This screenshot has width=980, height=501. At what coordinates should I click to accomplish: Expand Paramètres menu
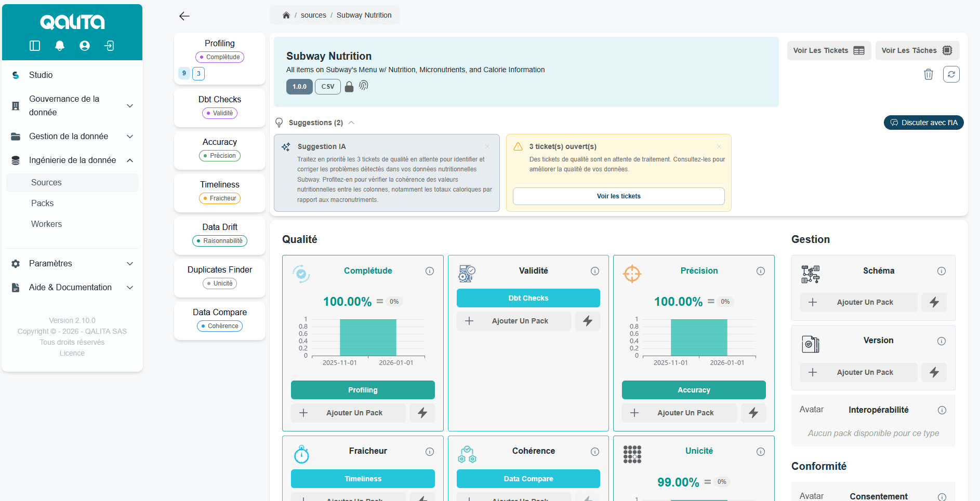130,264
